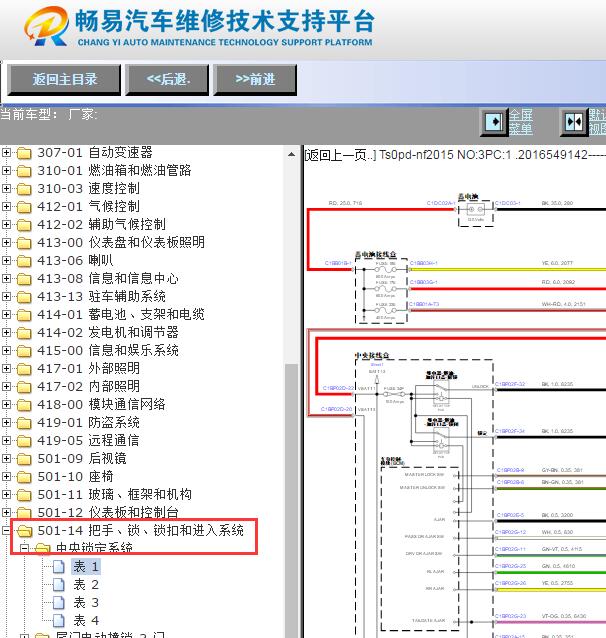Open 表 4 wiring table
This screenshot has height=638, width=606.
click(x=86, y=621)
